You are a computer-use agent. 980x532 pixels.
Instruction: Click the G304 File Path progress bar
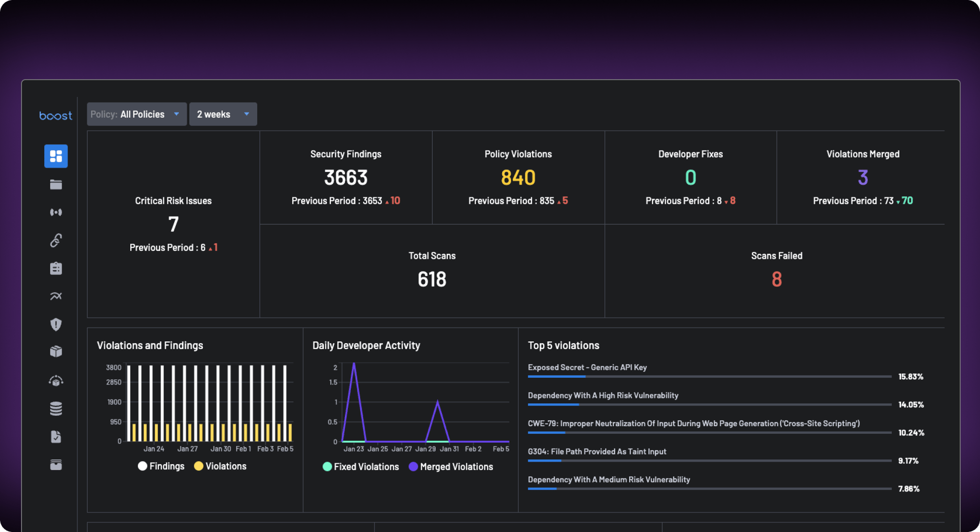(710, 460)
